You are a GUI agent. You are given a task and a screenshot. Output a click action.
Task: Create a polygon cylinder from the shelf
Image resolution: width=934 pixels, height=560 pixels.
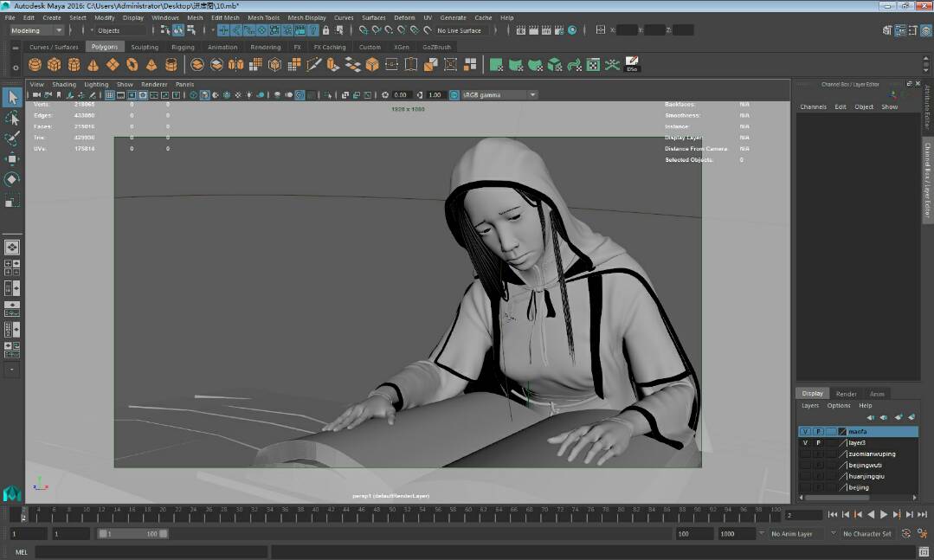[x=74, y=64]
